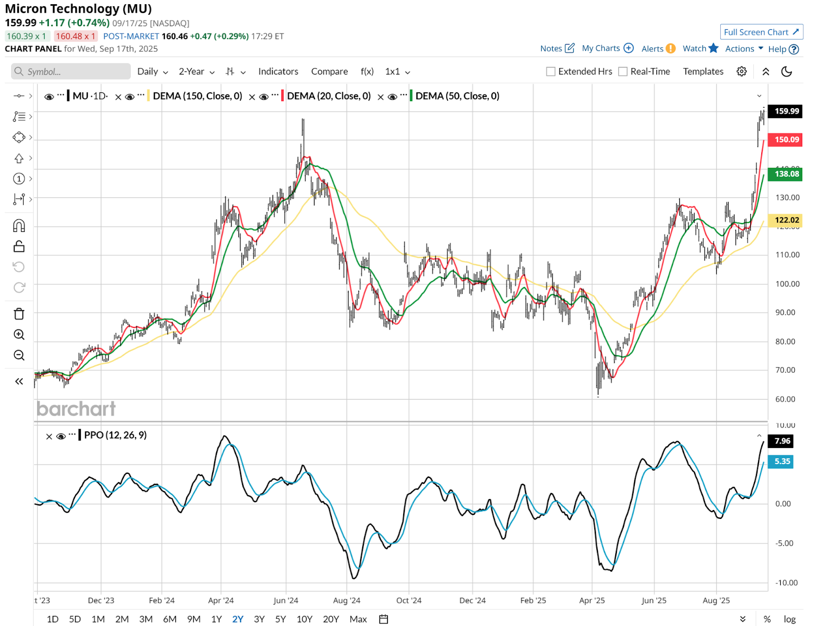
Task: Toggle visibility of MU price series
Action: pos(49,97)
